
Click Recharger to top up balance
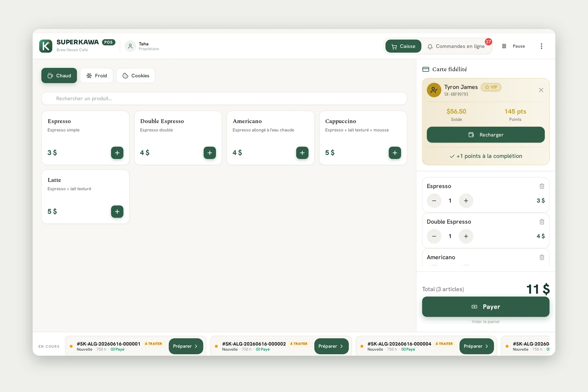click(x=486, y=135)
